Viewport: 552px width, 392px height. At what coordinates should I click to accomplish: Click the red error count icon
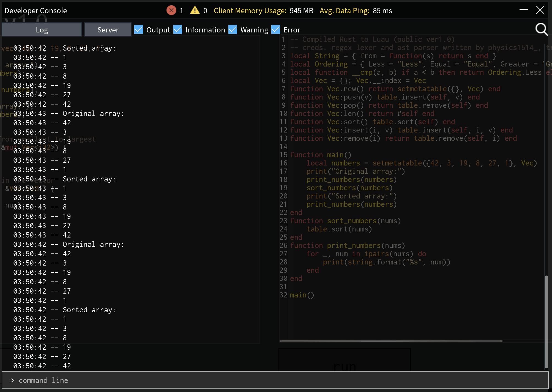pos(171,10)
